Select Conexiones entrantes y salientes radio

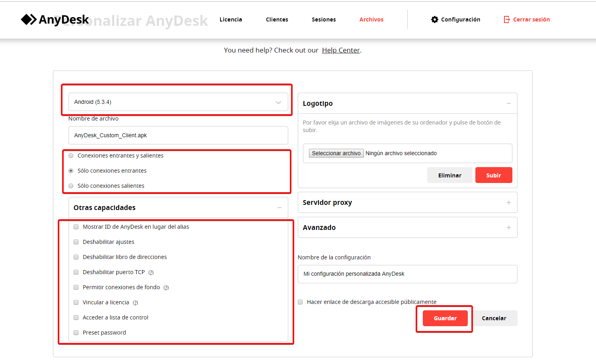tap(71, 156)
